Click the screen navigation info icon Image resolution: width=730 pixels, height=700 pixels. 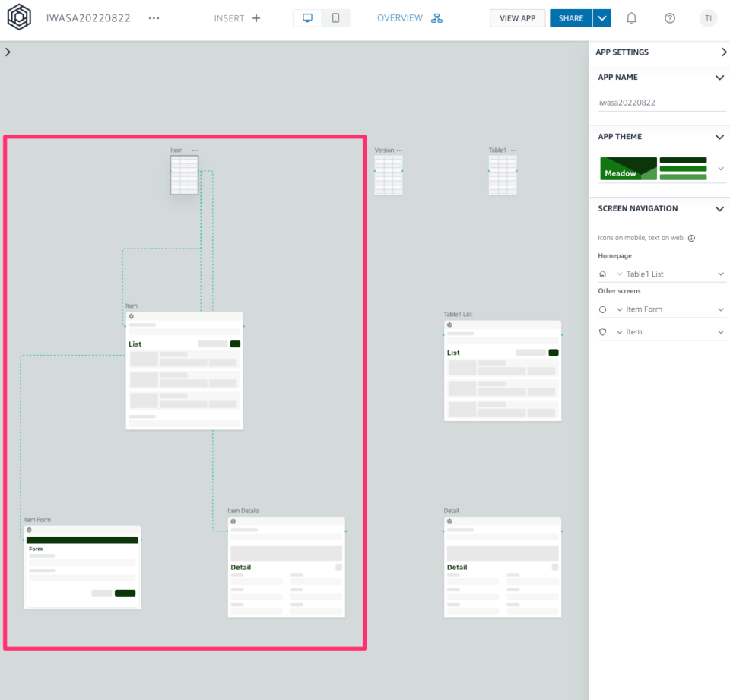(691, 238)
